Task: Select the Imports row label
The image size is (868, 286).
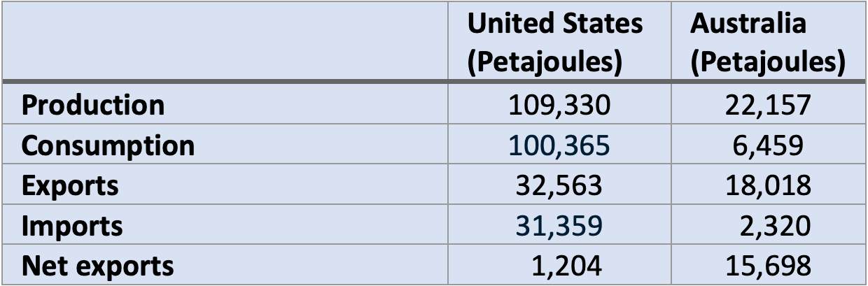Action: point(72,226)
